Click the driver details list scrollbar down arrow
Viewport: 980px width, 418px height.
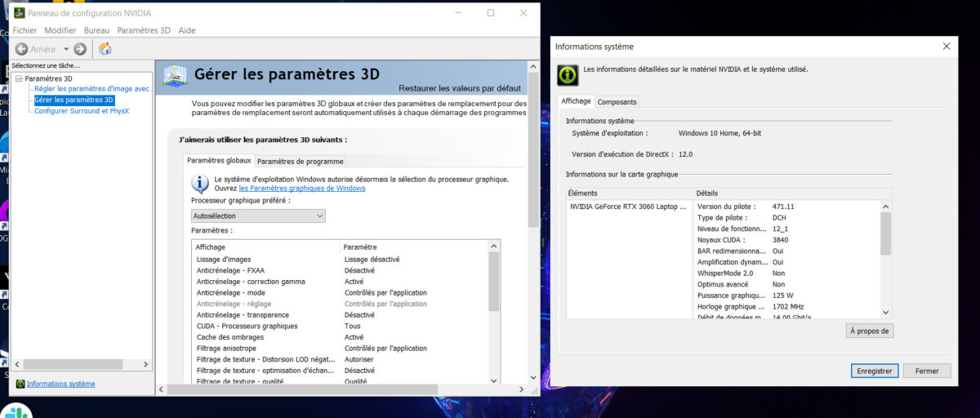886,312
